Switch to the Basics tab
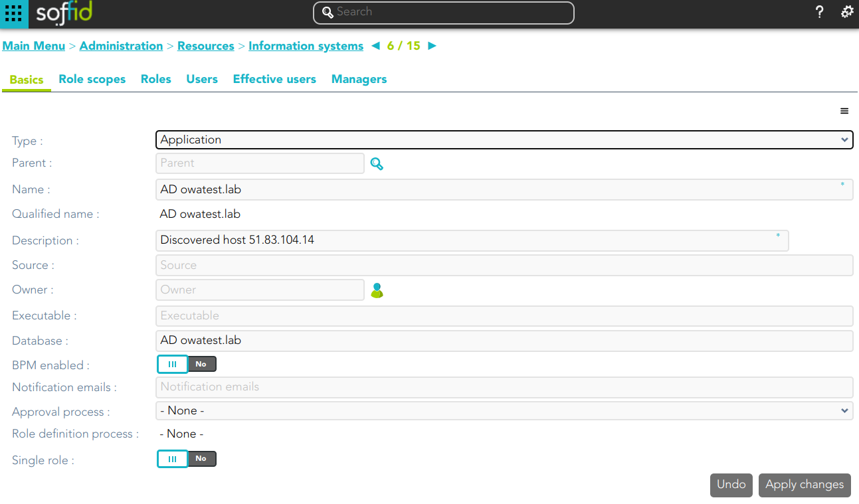Image resolution: width=859 pixels, height=504 pixels. (x=27, y=80)
